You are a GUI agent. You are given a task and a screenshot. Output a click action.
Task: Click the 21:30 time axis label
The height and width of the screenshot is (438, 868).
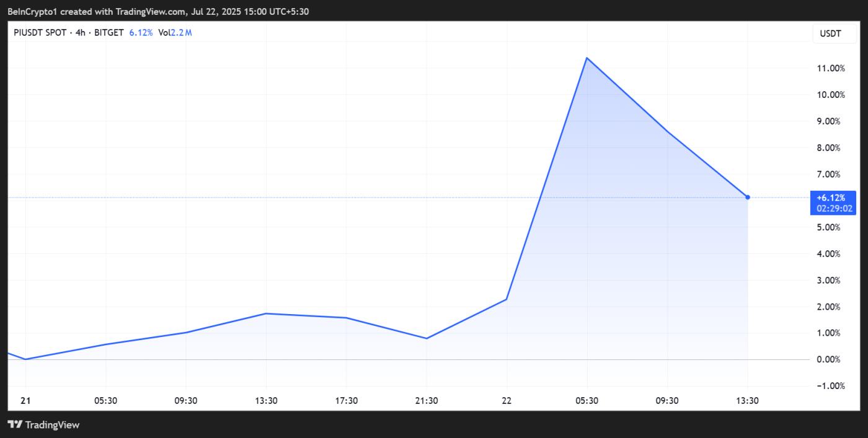click(x=427, y=401)
